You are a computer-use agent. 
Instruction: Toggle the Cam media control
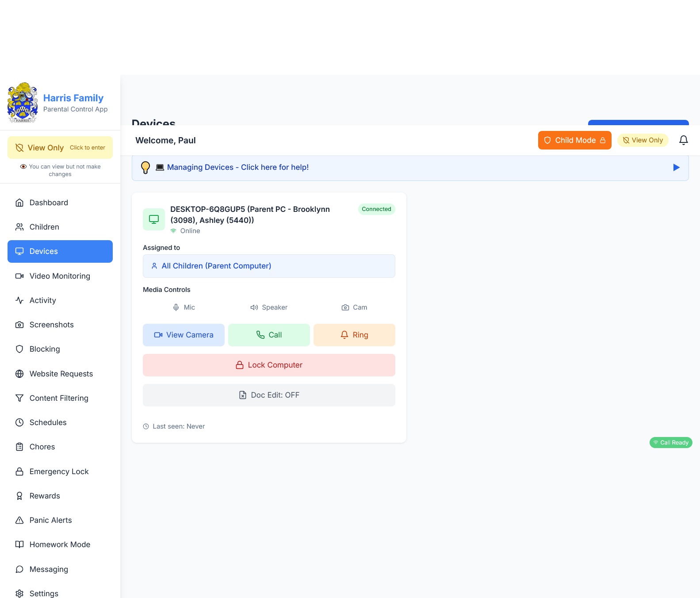(354, 307)
